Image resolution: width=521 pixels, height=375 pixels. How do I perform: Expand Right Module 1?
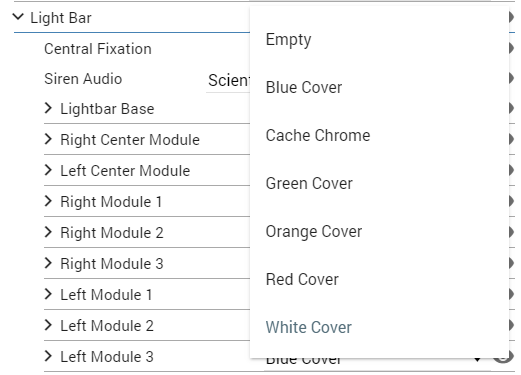pyautogui.click(x=48, y=201)
